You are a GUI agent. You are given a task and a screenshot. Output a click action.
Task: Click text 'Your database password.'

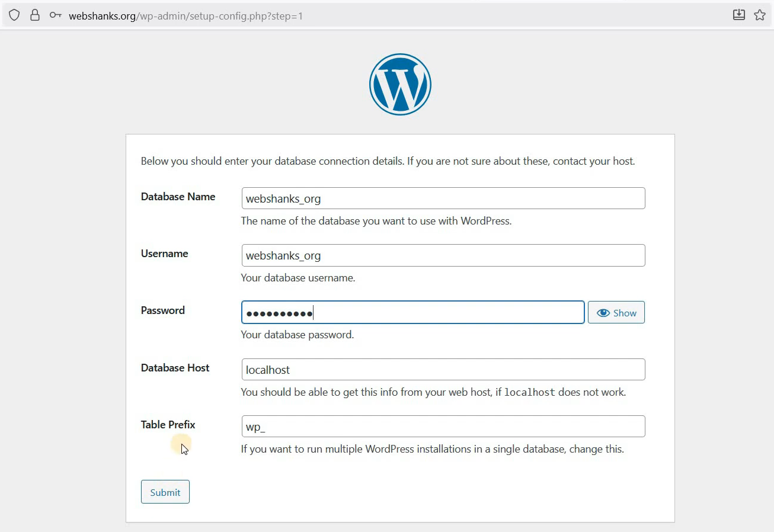298,335
